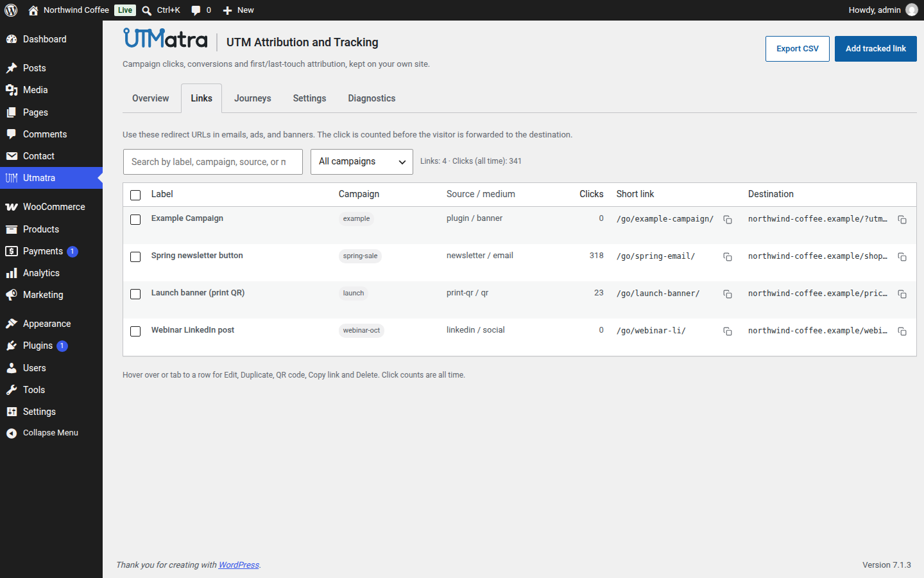Expand the All campaigns filter dropdown
This screenshot has height=578, width=924.
click(x=362, y=162)
